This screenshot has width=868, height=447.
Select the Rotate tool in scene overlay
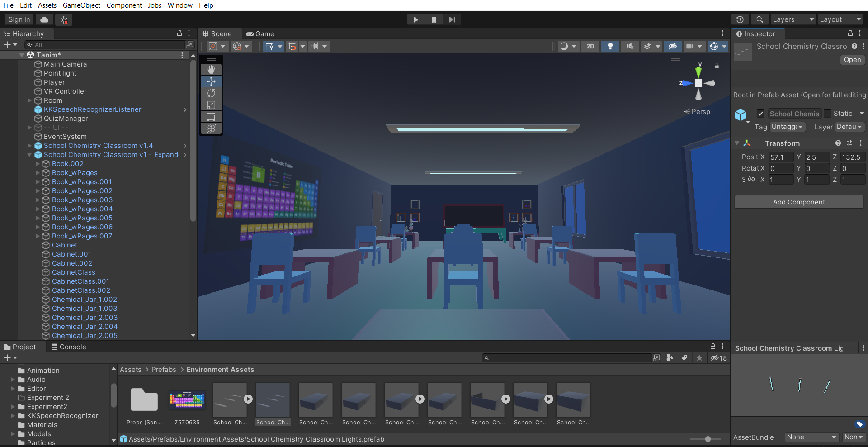pyautogui.click(x=211, y=93)
